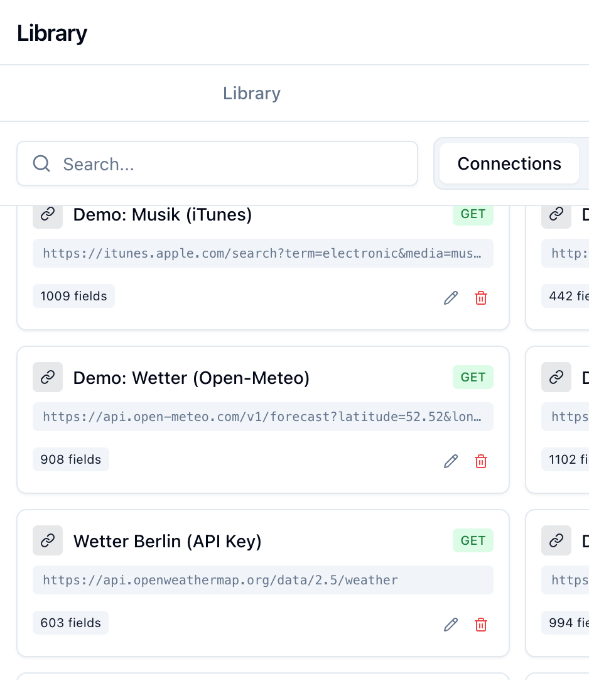Image resolution: width=589 pixels, height=700 pixels.
Task: Click the link icon on Wetter Berlin (API Key)
Action: (48, 540)
